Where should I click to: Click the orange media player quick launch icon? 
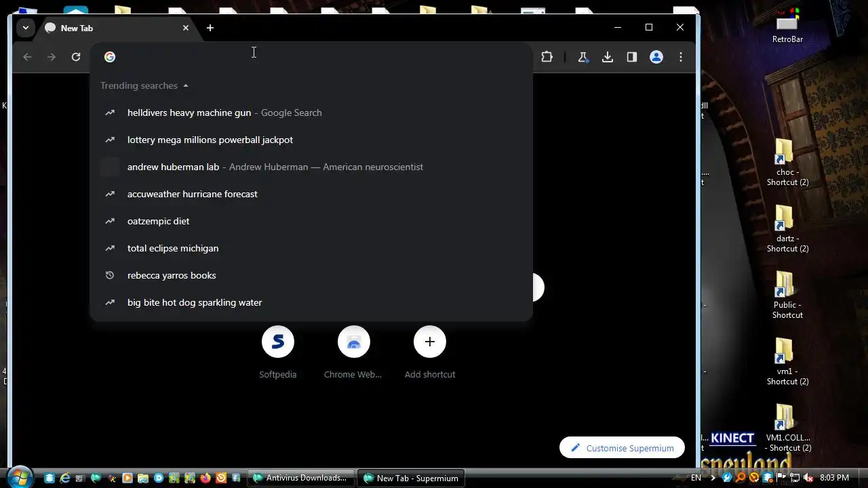127,478
